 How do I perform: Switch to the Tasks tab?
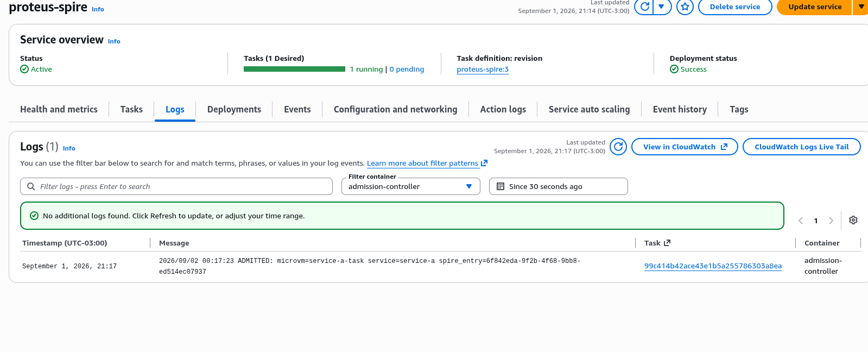pyautogui.click(x=131, y=109)
